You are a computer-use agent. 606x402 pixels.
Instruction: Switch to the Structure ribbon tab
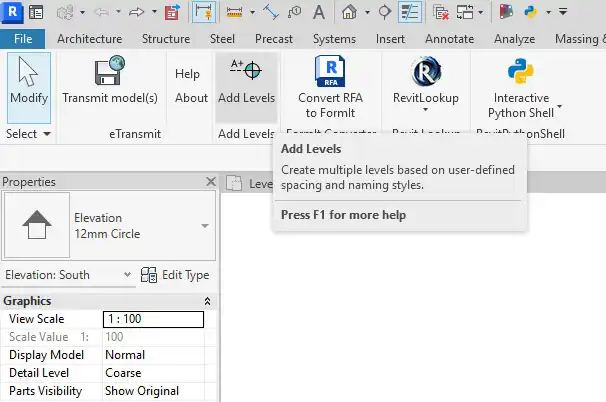[166, 39]
